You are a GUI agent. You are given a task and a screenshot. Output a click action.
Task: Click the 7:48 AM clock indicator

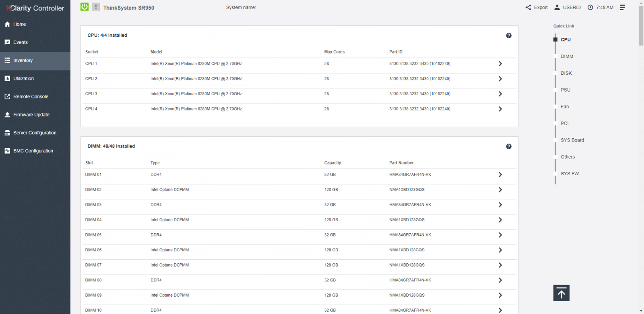601,7
